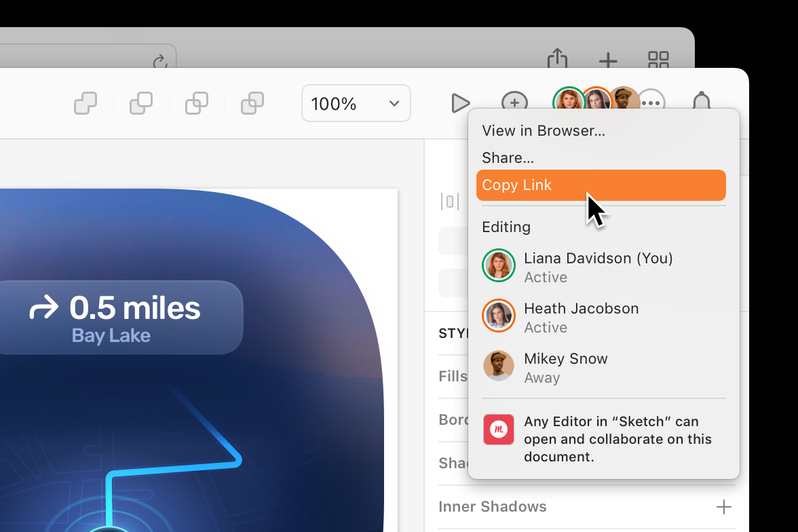Click Mikey Snow collaborator entry
The height and width of the screenshot is (532, 798).
(565, 367)
